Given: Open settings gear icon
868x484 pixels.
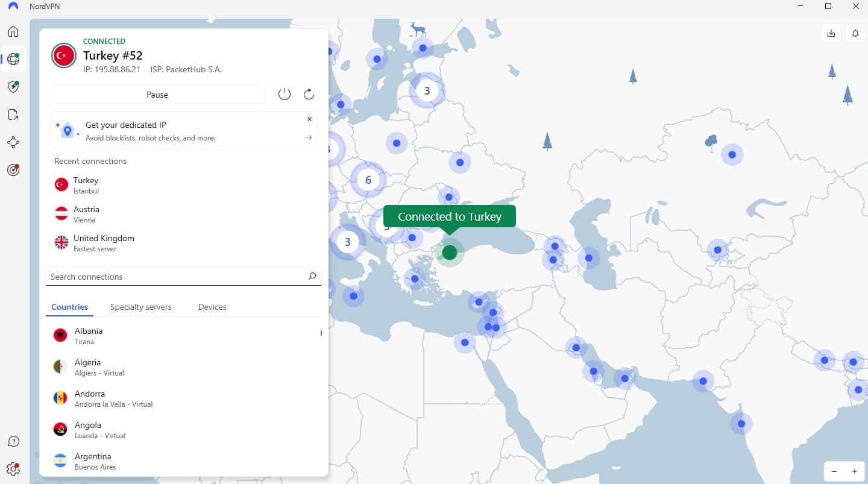Looking at the screenshot, I should [x=13, y=468].
